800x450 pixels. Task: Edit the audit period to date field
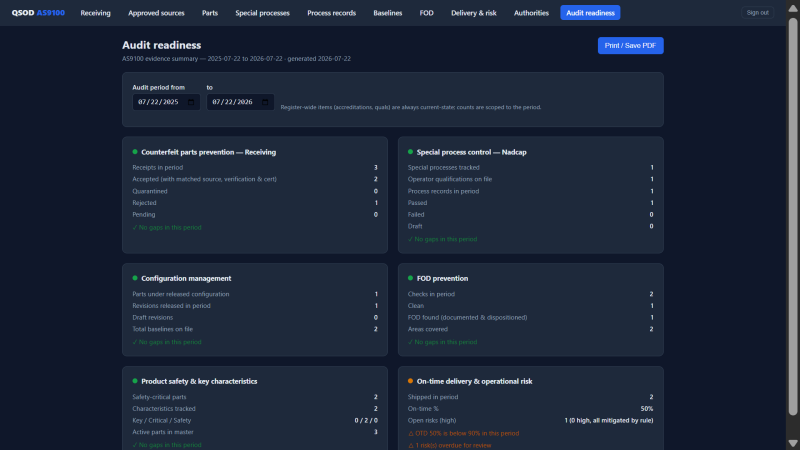point(240,102)
